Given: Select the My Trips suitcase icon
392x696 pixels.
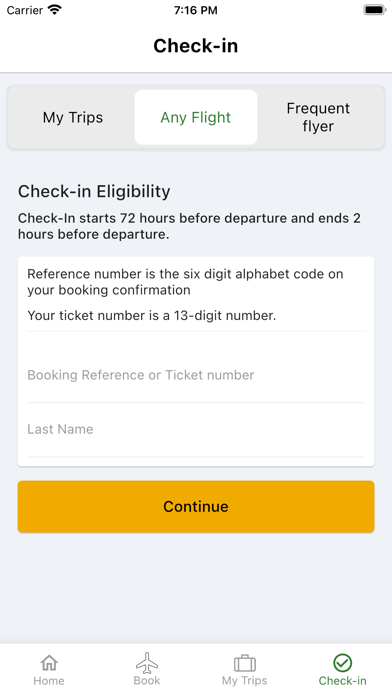Looking at the screenshot, I should [x=245, y=663].
